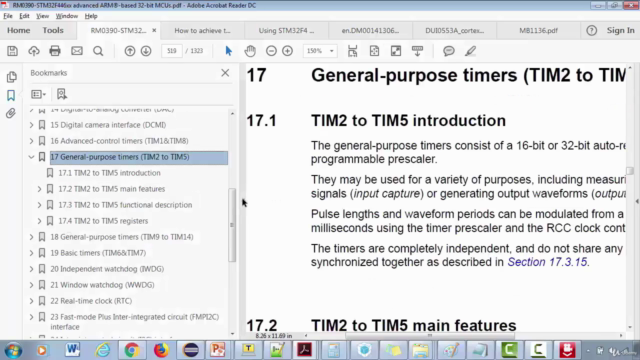This screenshot has width=640, height=360.
Task: Switch to the DUI0553A_cortex document tab
Action: point(455,31)
